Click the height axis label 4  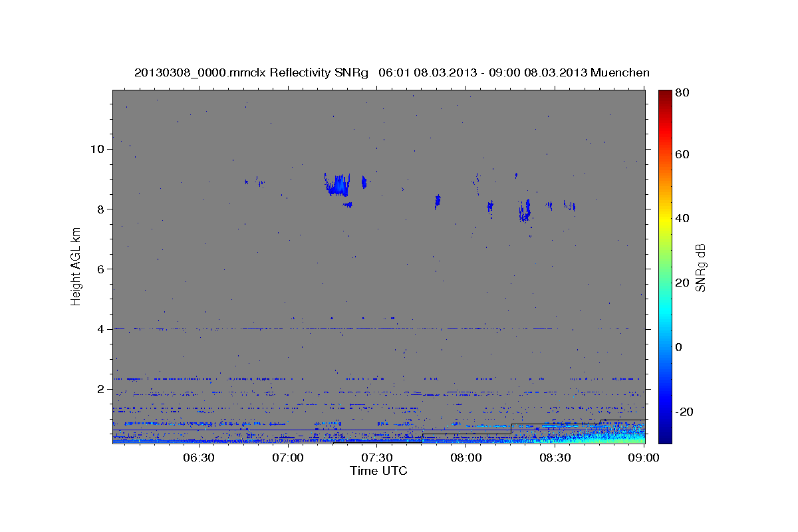click(x=100, y=329)
